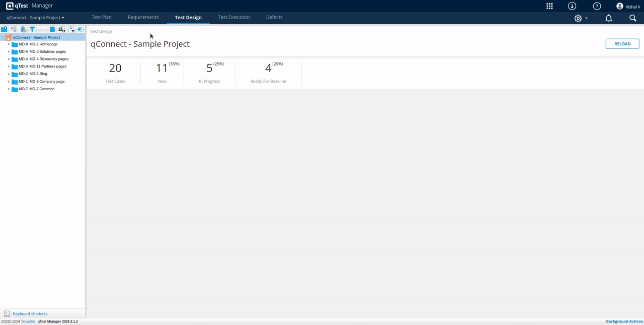Expand MD-3 MD-11 Partners pages module

coord(9,67)
